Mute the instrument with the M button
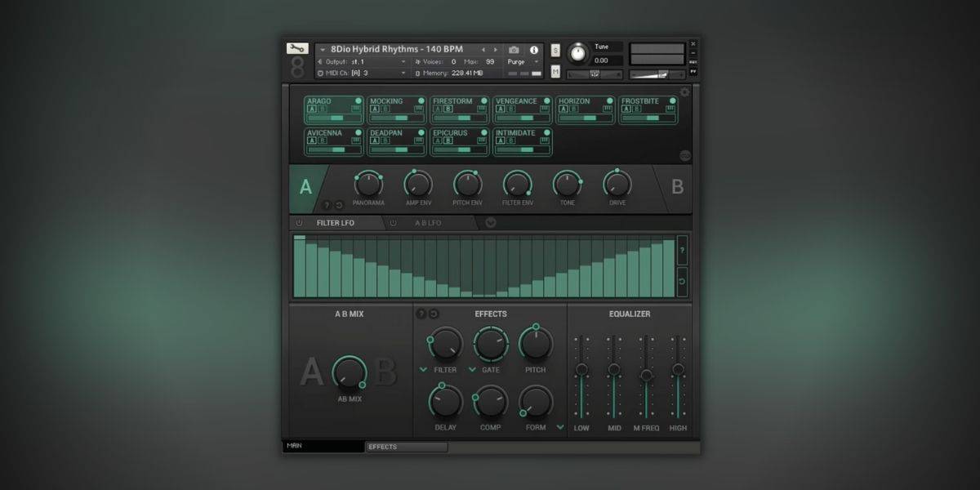The image size is (980, 490). (x=555, y=72)
